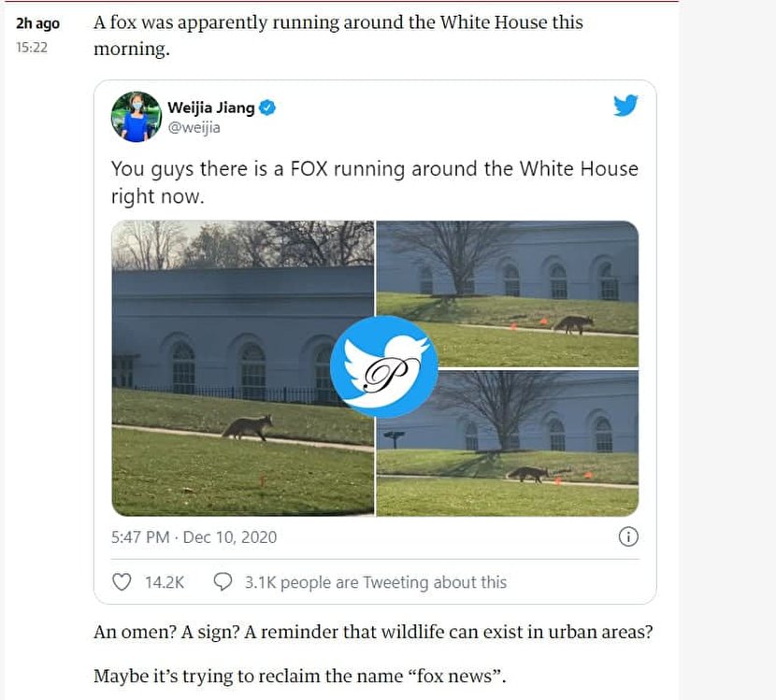
Task: Click the "2h ago" post time link
Action: (37, 24)
